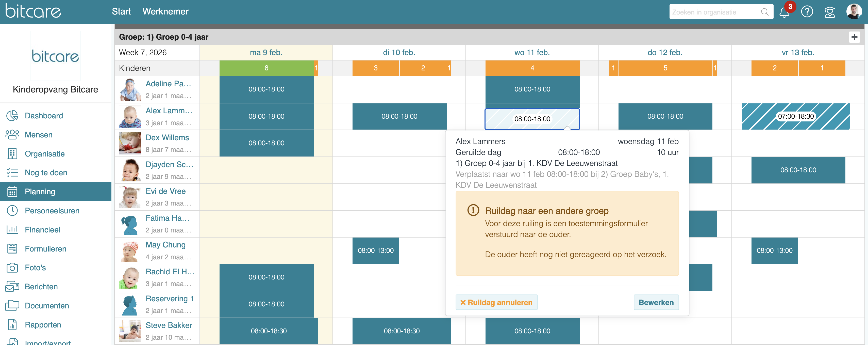Click the help question mark icon
Viewport: 868px width, 345px height.
[807, 12]
